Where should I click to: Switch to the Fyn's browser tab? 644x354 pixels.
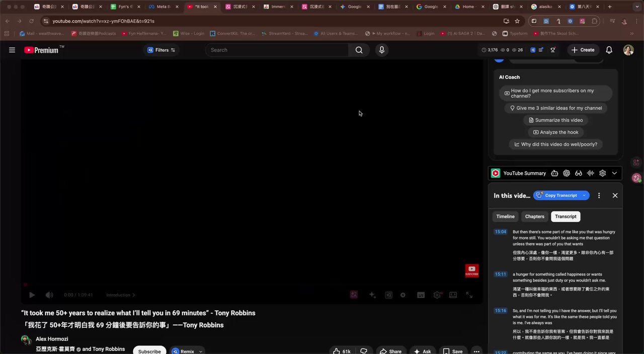coord(125,7)
